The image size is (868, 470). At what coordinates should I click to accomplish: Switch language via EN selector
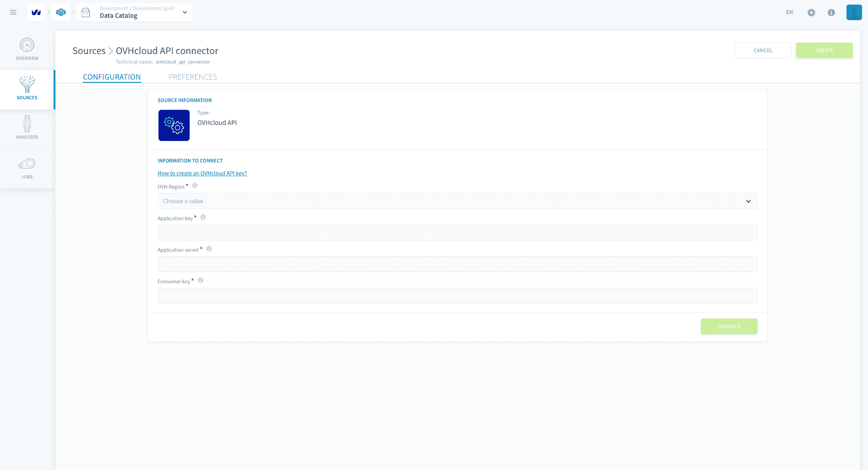click(x=789, y=12)
